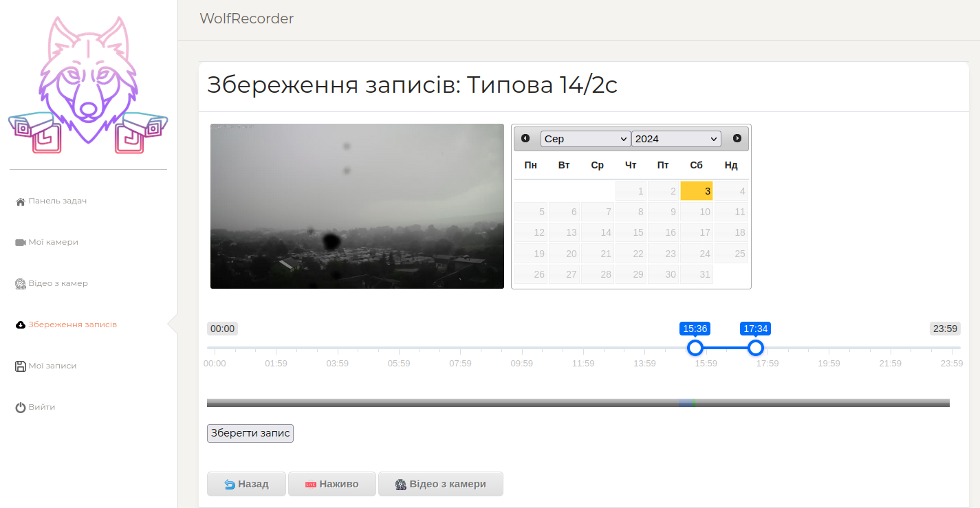
Task: Open the month dropdown showing Сер
Action: pyautogui.click(x=585, y=139)
